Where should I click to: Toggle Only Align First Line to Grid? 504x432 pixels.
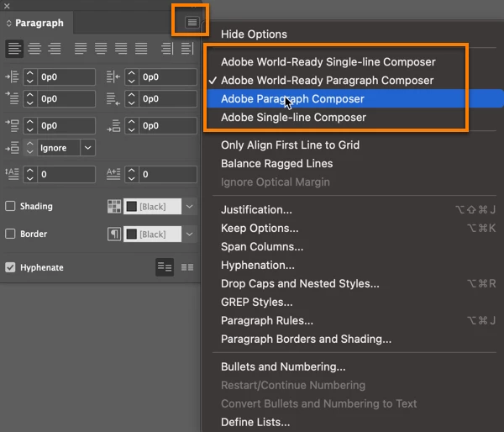pos(291,145)
